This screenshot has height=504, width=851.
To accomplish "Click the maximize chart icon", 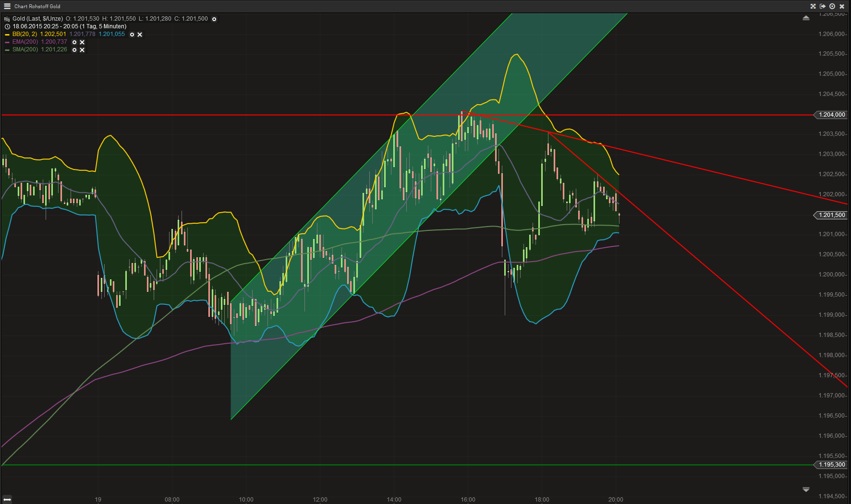I will 813,6.
